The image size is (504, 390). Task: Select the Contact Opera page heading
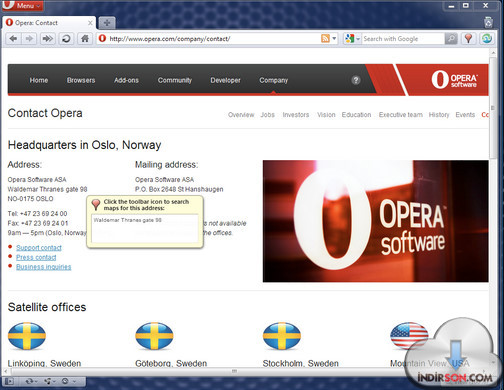click(x=45, y=113)
